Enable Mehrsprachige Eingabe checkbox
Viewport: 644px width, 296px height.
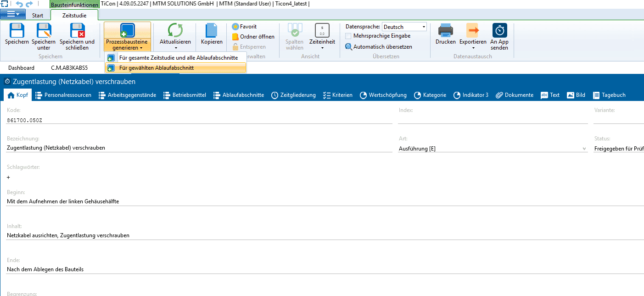pos(348,36)
